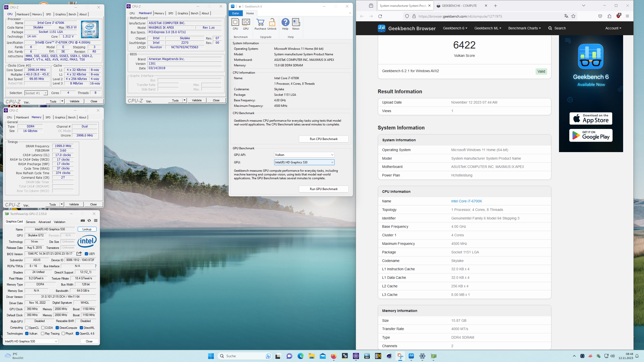Switch to the Sensors tab in GPU-Z
Image resolution: width=644 pixels, height=362 pixels.
[x=30, y=222]
